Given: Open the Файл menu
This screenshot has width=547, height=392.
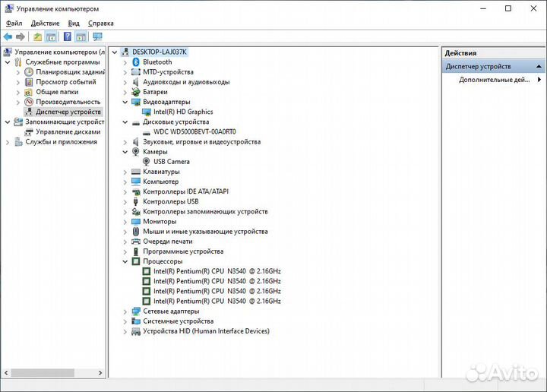Looking at the screenshot, I should (x=14, y=24).
